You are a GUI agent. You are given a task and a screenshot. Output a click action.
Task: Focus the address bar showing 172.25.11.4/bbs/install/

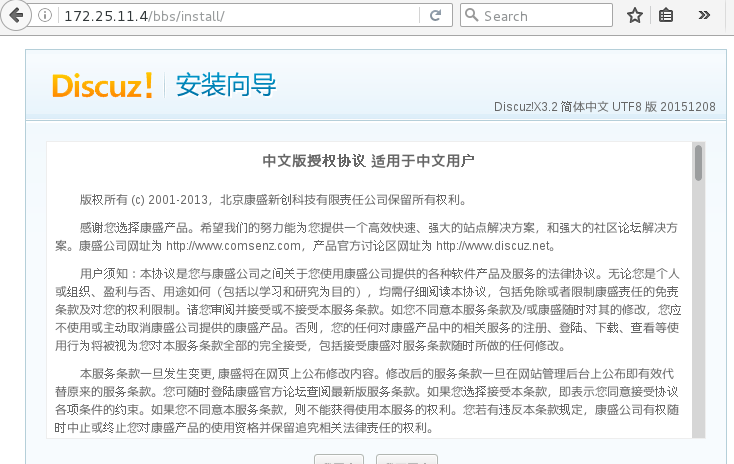click(x=239, y=15)
